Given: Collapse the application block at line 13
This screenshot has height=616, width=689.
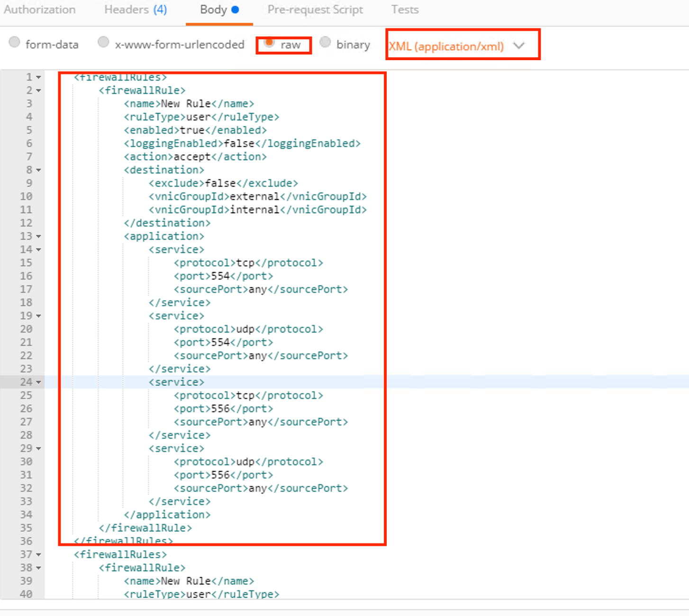Looking at the screenshot, I should pos(39,236).
